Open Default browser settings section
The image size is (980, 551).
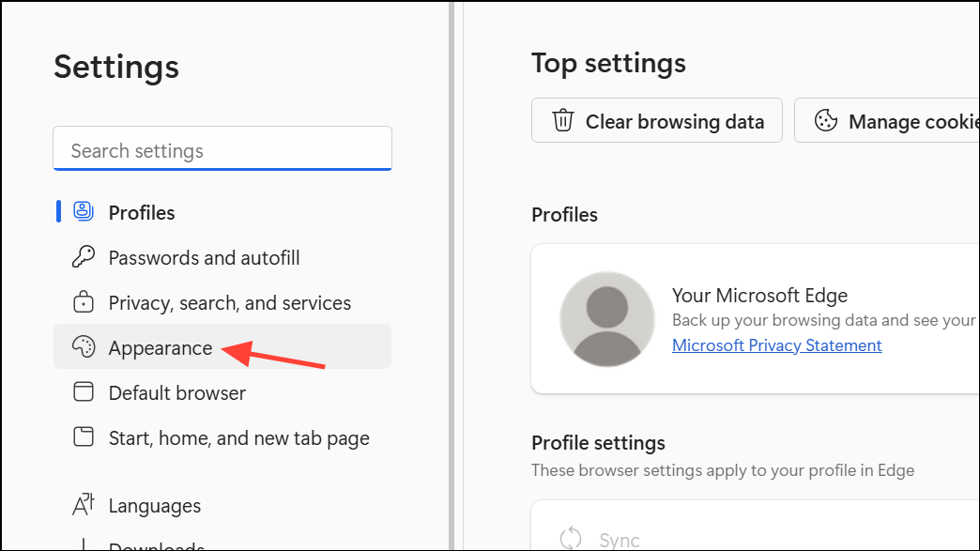176,392
